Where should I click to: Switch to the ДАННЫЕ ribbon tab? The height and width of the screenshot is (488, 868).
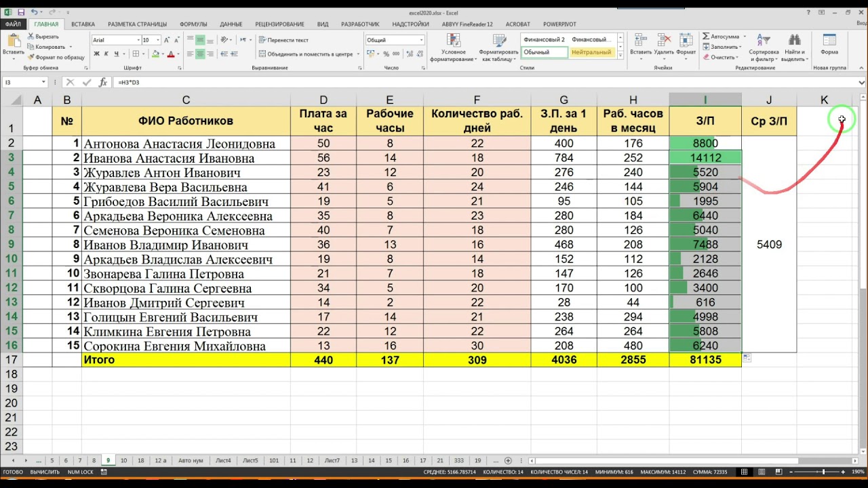tap(231, 24)
